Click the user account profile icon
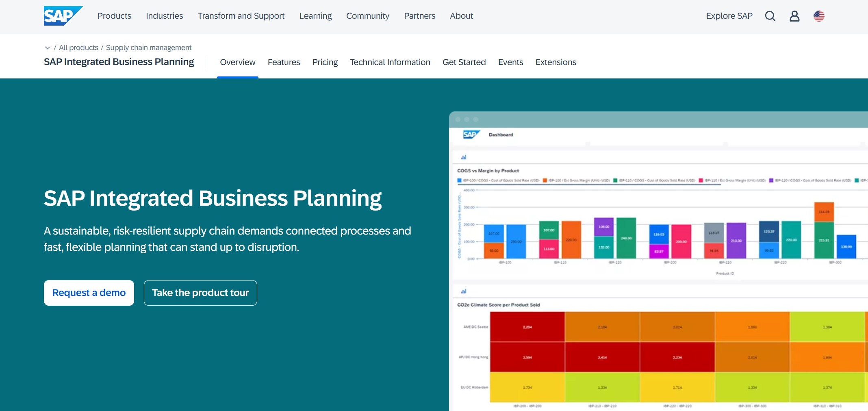This screenshot has height=411, width=868. click(x=794, y=16)
